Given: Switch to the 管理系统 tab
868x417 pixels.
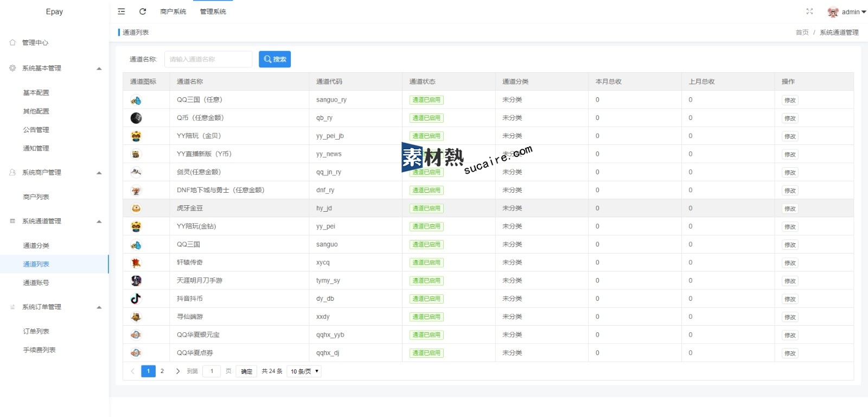Looking at the screenshot, I should point(213,11).
